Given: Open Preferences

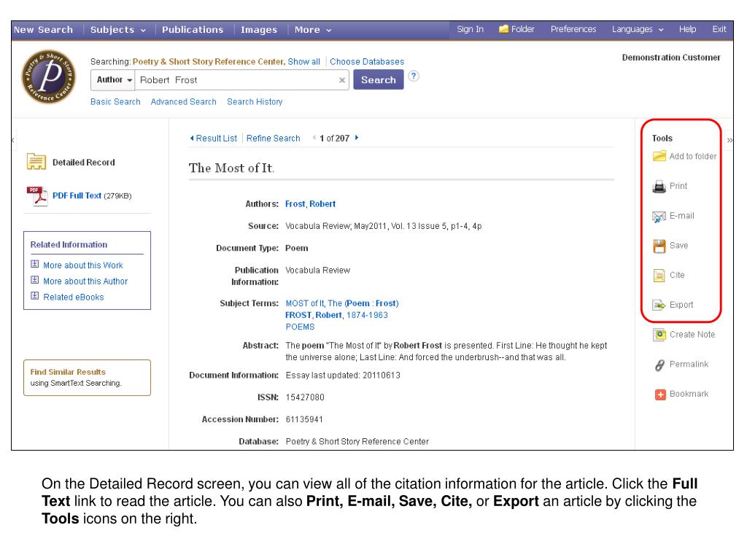Looking at the screenshot, I should click(x=573, y=29).
